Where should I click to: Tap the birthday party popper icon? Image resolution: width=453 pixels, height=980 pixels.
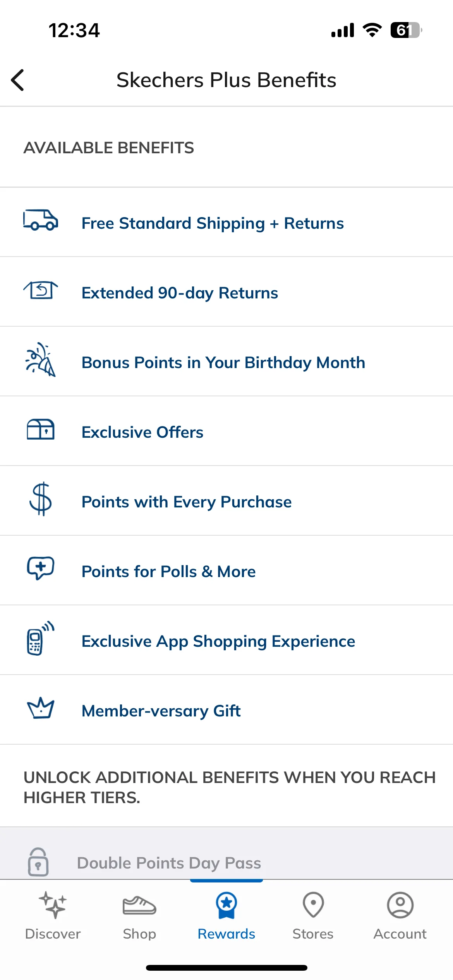41,360
